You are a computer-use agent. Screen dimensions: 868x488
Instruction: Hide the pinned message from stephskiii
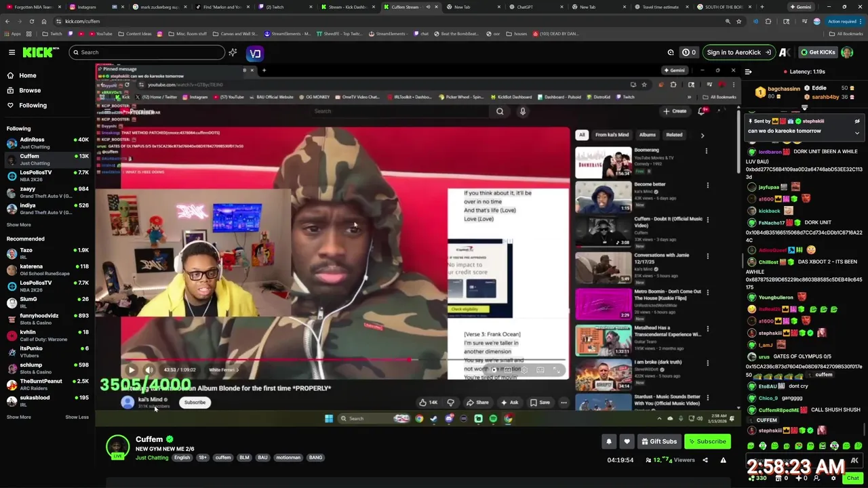coord(857,121)
